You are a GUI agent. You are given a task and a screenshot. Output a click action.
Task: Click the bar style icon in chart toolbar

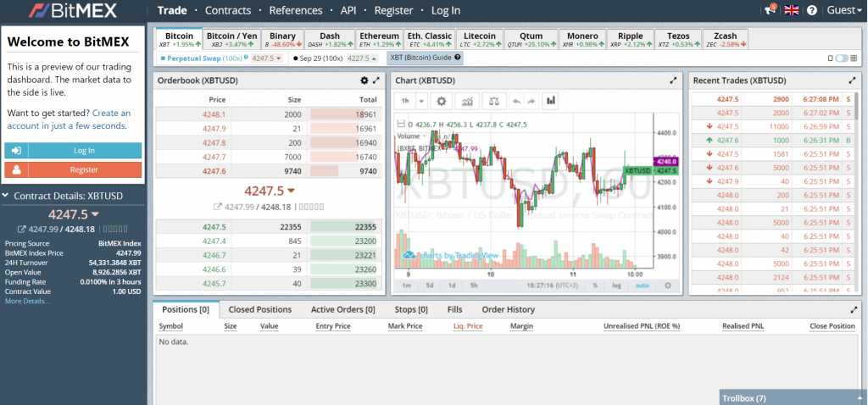tap(551, 101)
